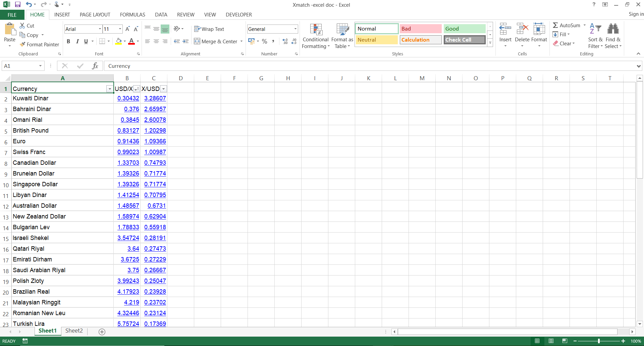The width and height of the screenshot is (644, 346).
Task: Toggle bold formatting
Action: coord(68,41)
